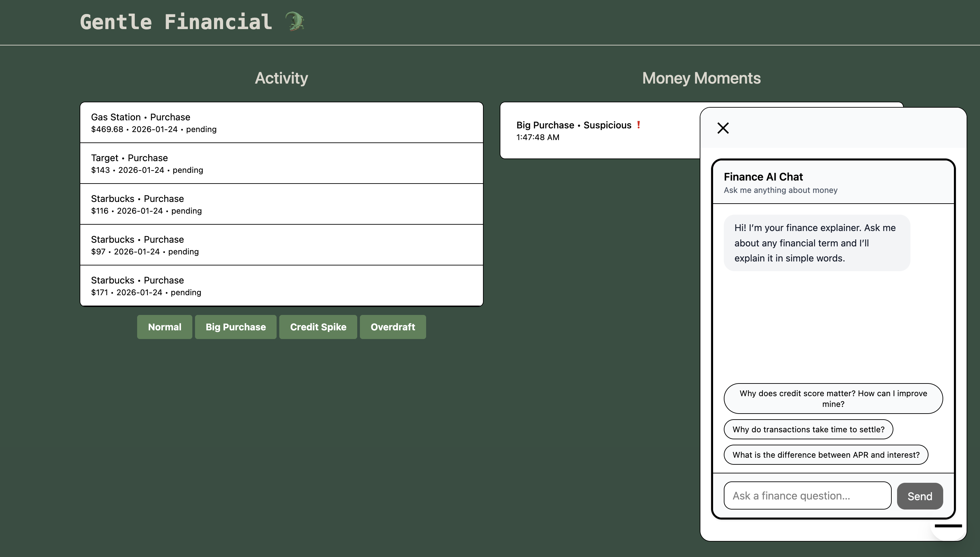
Task: Click the Big Purchase scenario button
Action: [235, 327]
